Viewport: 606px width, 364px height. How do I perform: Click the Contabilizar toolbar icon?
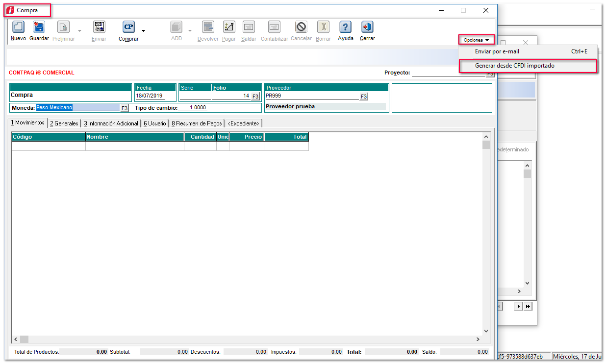pyautogui.click(x=274, y=27)
